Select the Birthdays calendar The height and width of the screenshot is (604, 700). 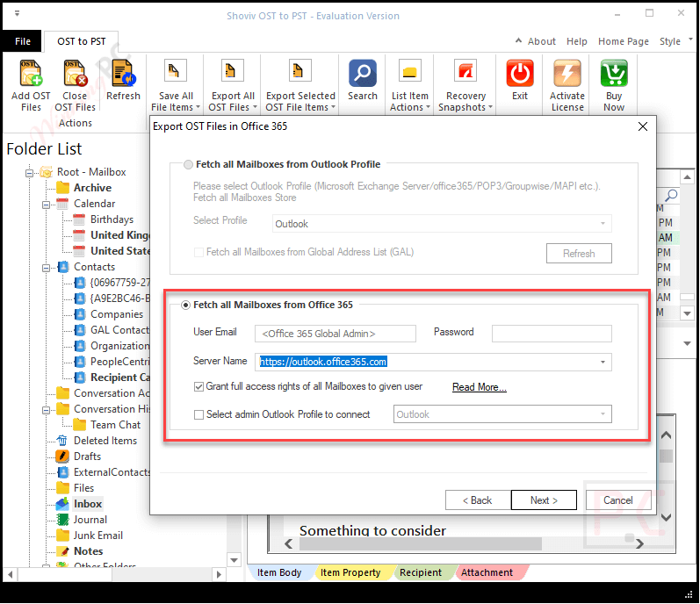click(112, 219)
